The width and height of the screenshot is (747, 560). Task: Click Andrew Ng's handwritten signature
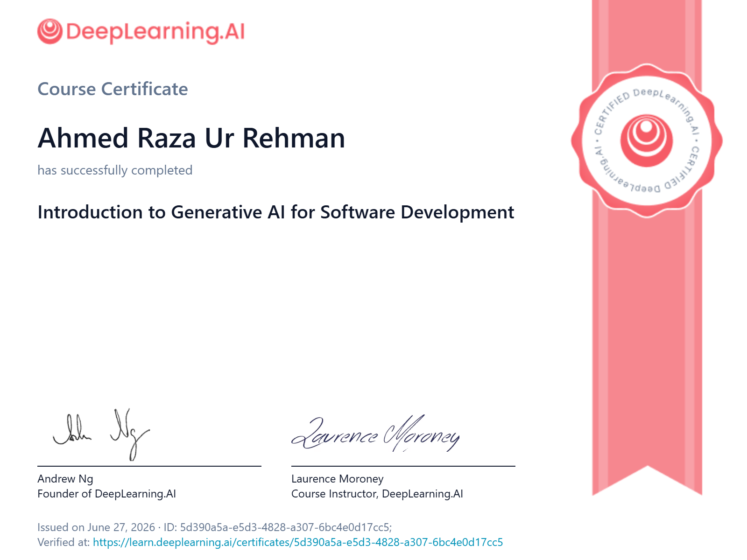pyautogui.click(x=101, y=434)
